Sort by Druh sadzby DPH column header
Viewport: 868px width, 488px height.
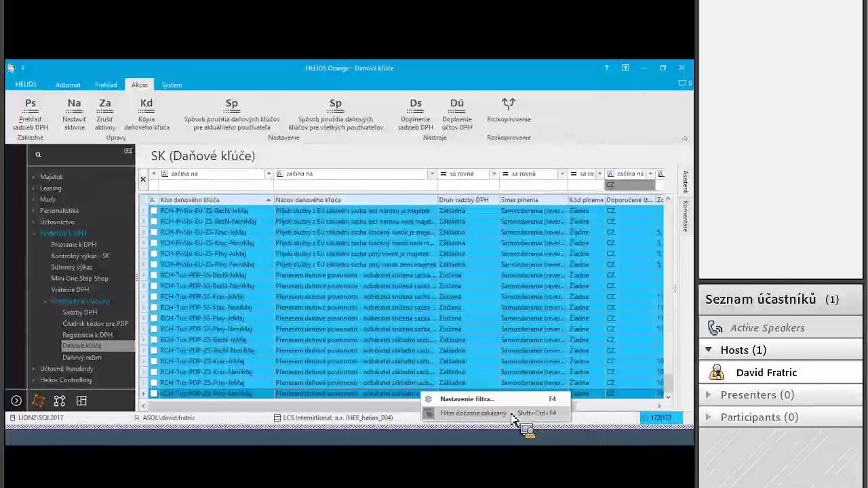click(468, 200)
